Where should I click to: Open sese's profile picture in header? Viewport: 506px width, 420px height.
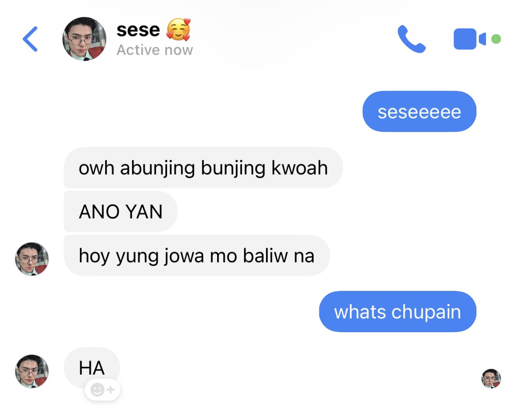84,39
